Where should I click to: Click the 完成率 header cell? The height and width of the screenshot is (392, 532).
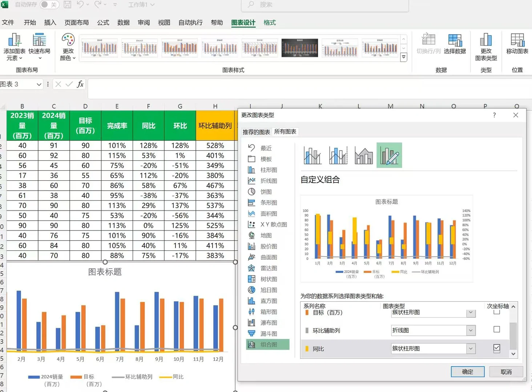(117, 126)
